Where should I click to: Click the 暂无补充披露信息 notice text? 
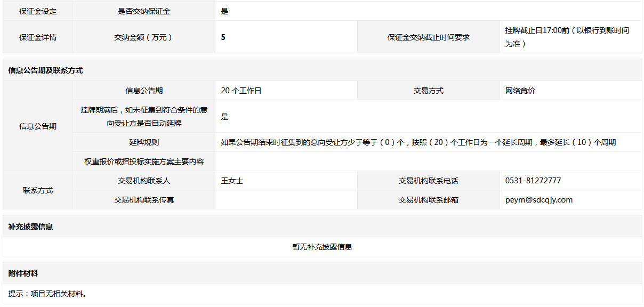click(x=322, y=247)
